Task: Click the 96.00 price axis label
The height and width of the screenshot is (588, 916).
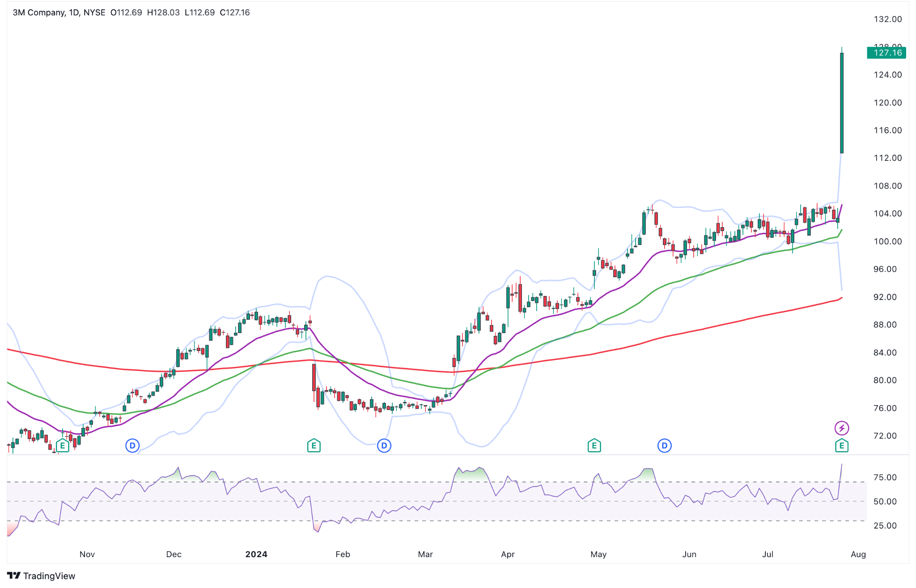Action: pyautogui.click(x=885, y=269)
